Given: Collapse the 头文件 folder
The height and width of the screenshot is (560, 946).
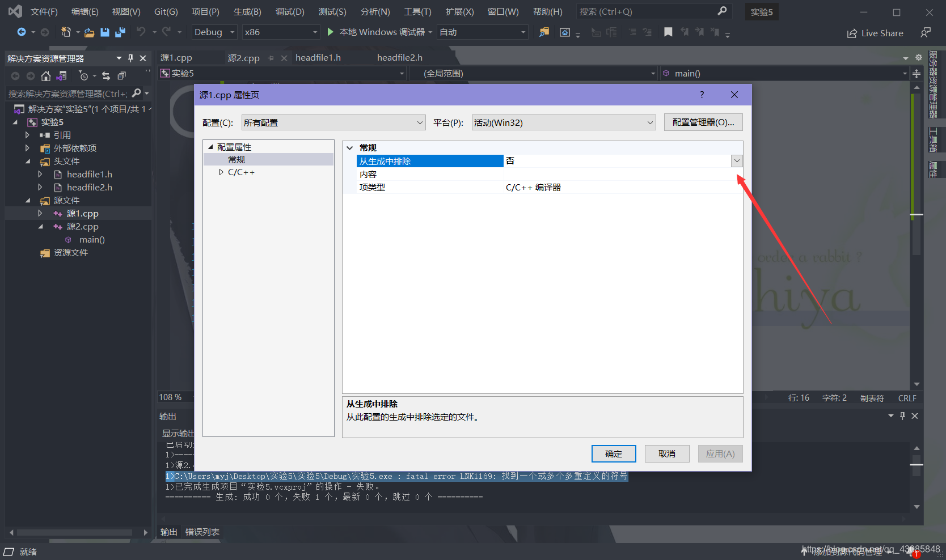Looking at the screenshot, I should tap(28, 162).
